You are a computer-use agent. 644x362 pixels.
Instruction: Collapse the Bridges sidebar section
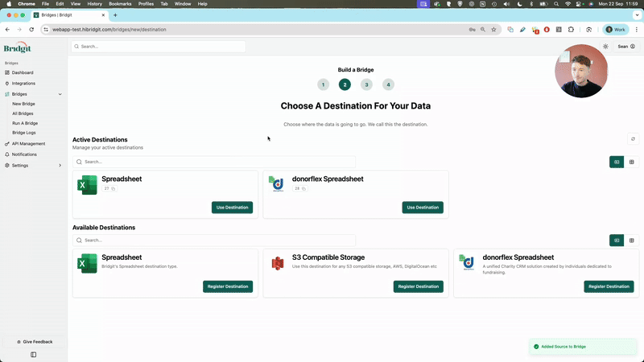tap(60, 94)
